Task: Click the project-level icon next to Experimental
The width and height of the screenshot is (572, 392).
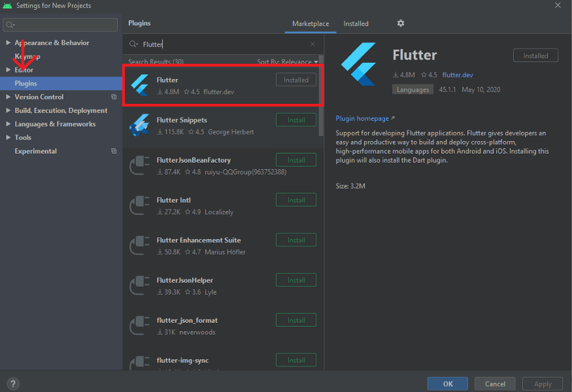Action: (x=114, y=151)
